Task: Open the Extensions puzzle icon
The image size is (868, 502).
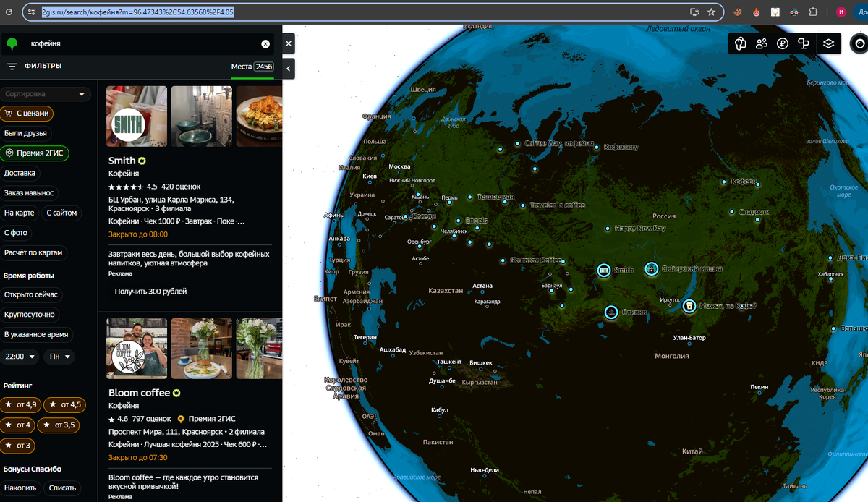Action: click(x=813, y=12)
